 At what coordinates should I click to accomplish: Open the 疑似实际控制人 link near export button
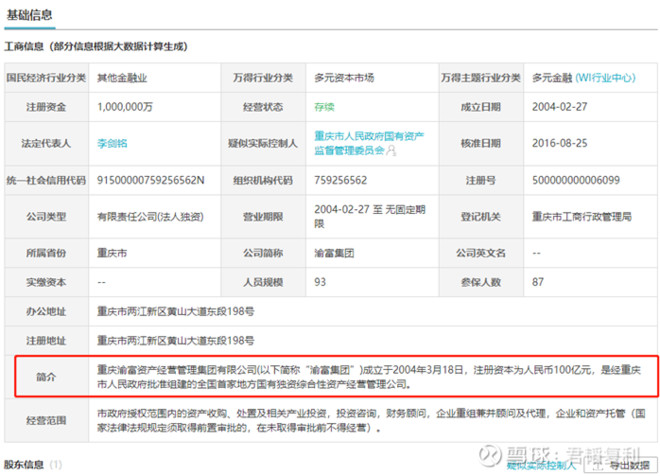point(541,465)
